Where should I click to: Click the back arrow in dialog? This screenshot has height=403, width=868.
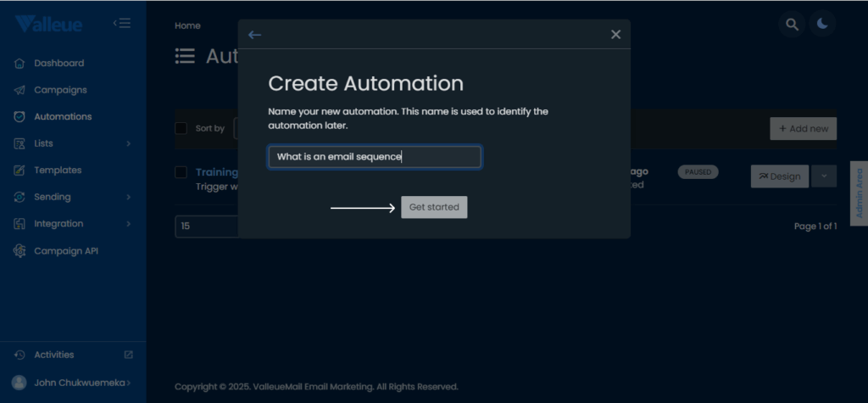tap(254, 35)
